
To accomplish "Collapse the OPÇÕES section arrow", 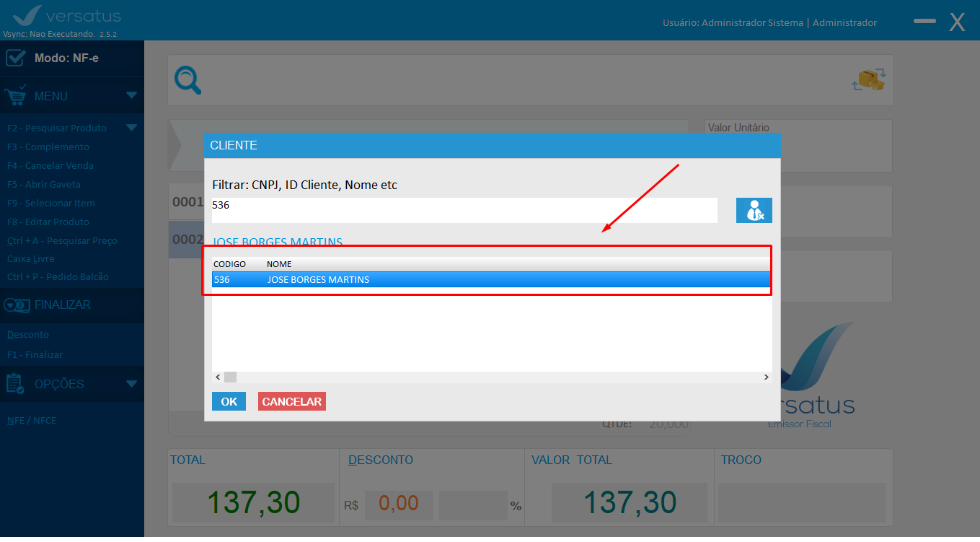I will click(x=131, y=384).
